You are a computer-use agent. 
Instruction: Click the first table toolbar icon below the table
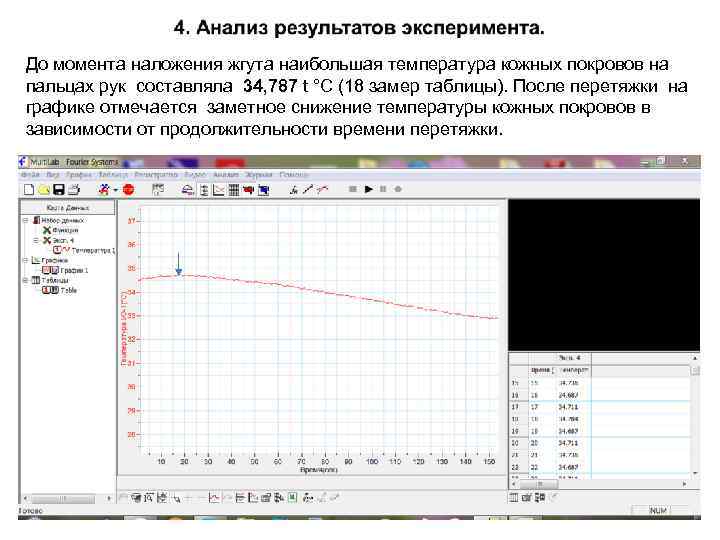tap(514, 497)
